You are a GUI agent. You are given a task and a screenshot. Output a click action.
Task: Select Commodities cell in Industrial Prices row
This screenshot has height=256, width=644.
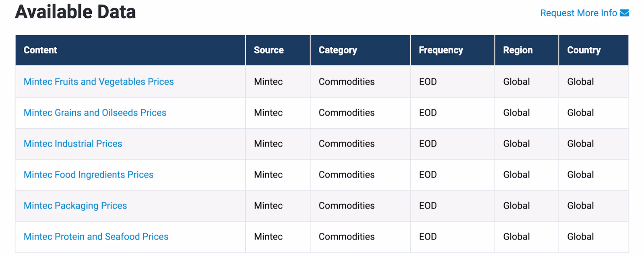361,144
